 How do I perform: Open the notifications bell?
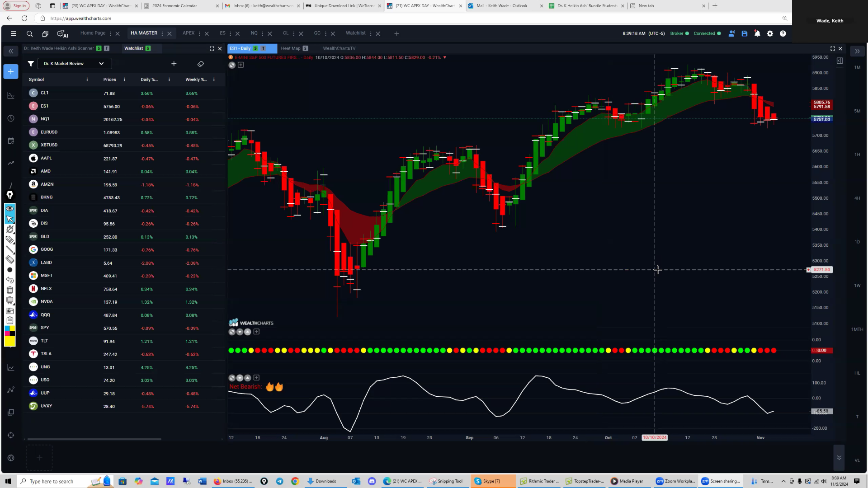757,33
